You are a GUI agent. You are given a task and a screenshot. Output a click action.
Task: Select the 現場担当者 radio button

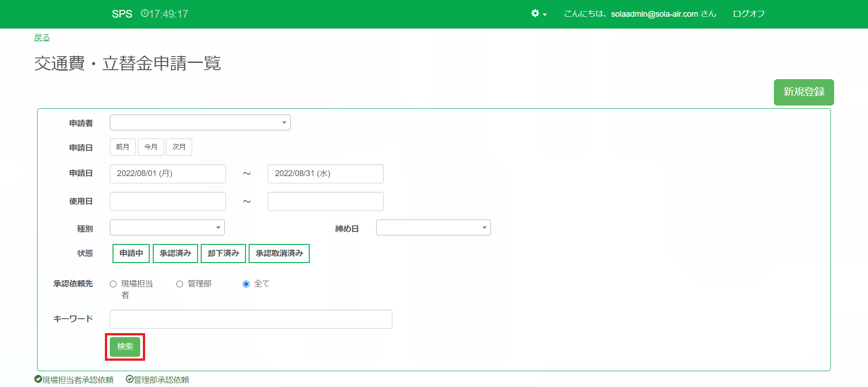(x=113, y=284)
